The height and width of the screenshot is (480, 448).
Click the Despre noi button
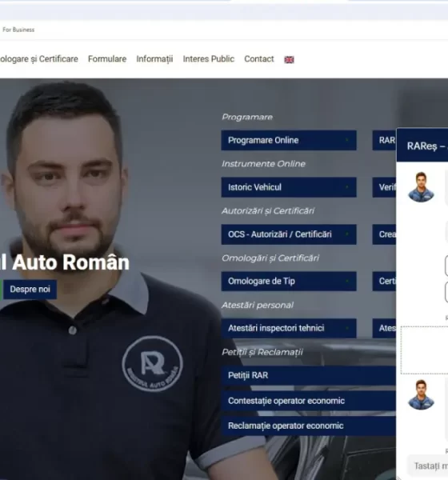click(30, 289)
